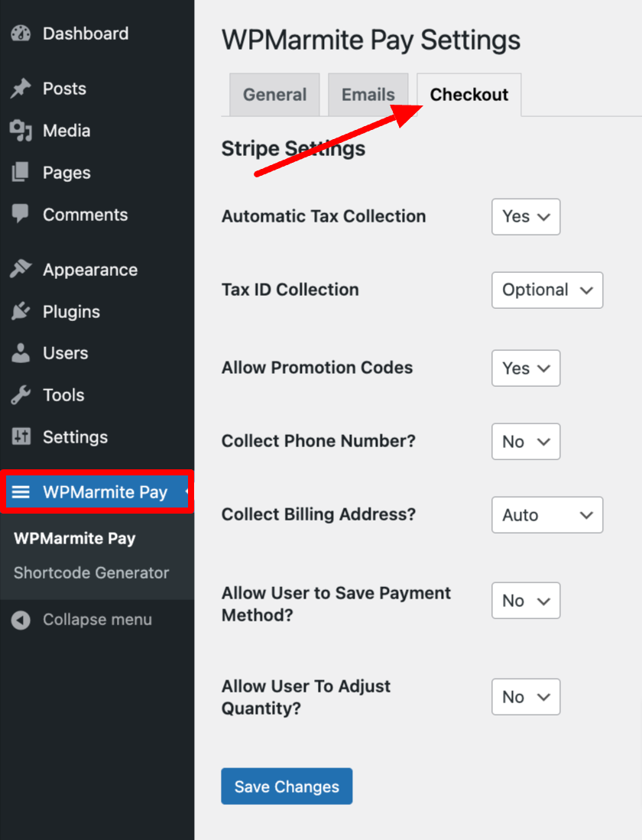642x840 pixels.
Task: Open the Emails tab
Action: click(368, 94)
